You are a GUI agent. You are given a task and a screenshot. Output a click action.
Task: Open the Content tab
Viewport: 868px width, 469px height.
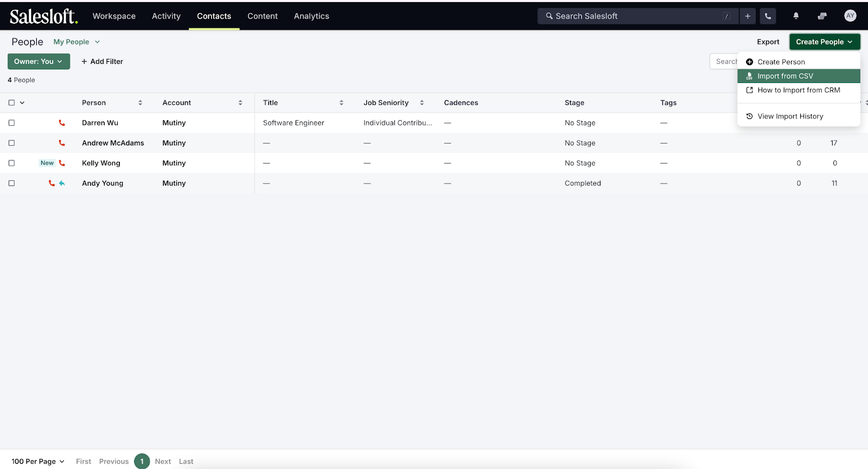pos(263,16)
